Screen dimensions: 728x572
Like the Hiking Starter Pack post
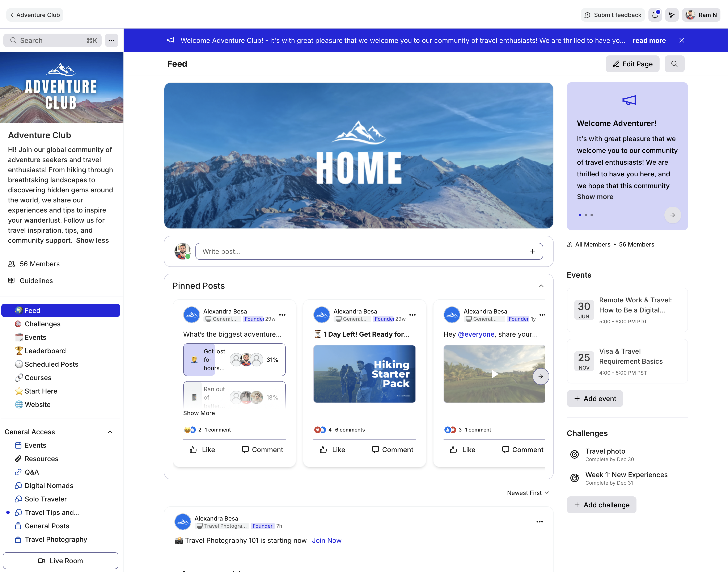click(x=332, y=449)
